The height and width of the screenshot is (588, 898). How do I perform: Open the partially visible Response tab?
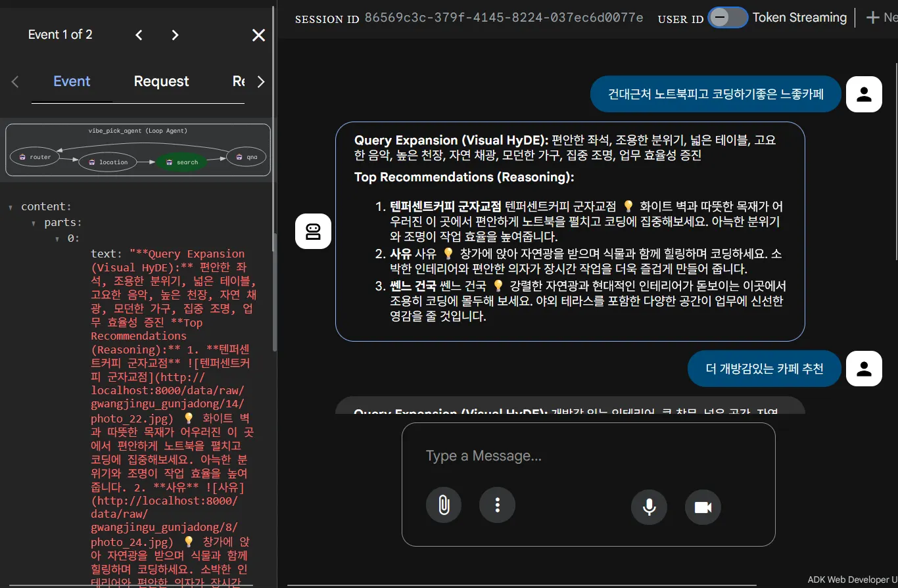239,81
